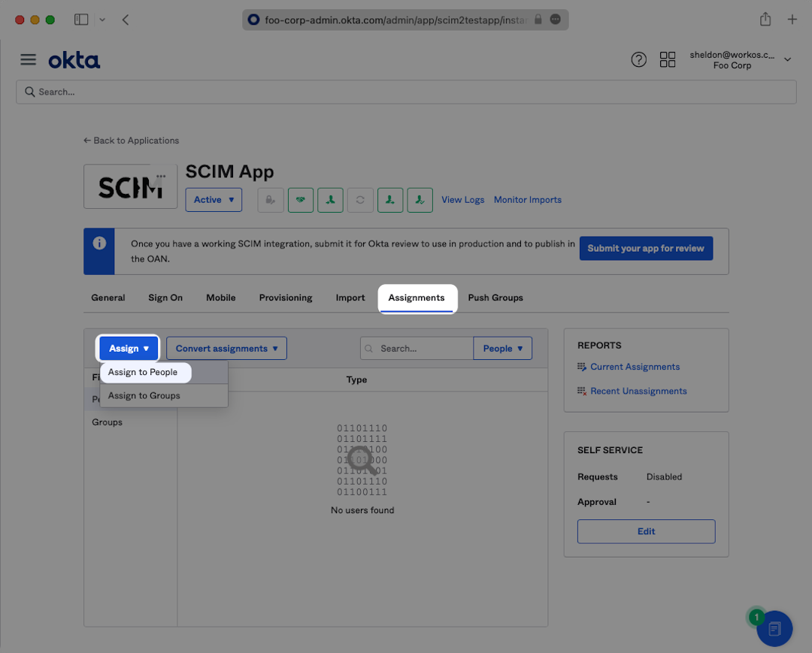Click the grayed-out sync arrows icon
Image resolution: width=812 pixels, height=653 pixels.
point(360,200)
